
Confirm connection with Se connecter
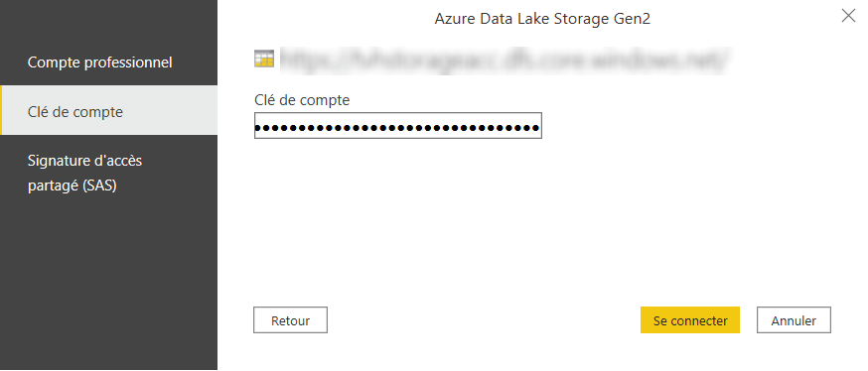[690, 320]
